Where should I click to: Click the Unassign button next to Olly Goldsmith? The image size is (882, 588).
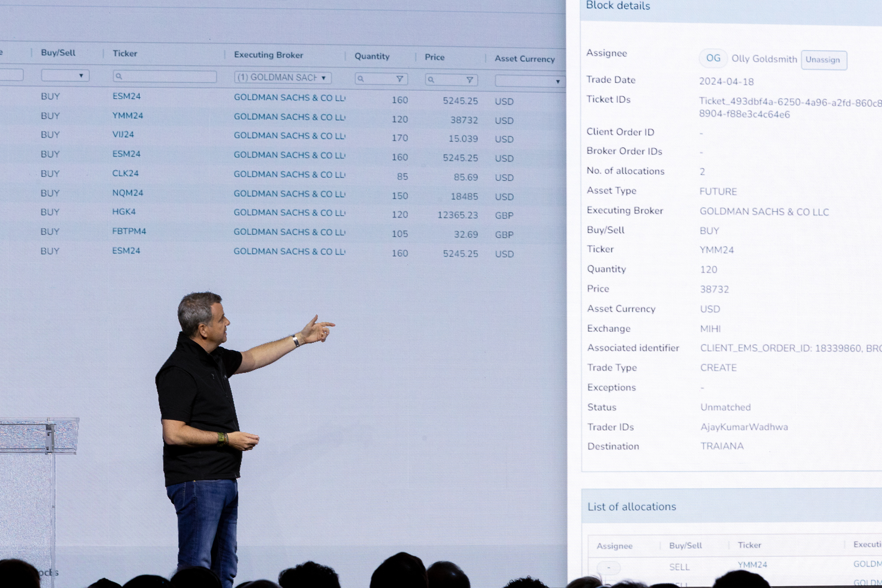click(x=823, y=60)
